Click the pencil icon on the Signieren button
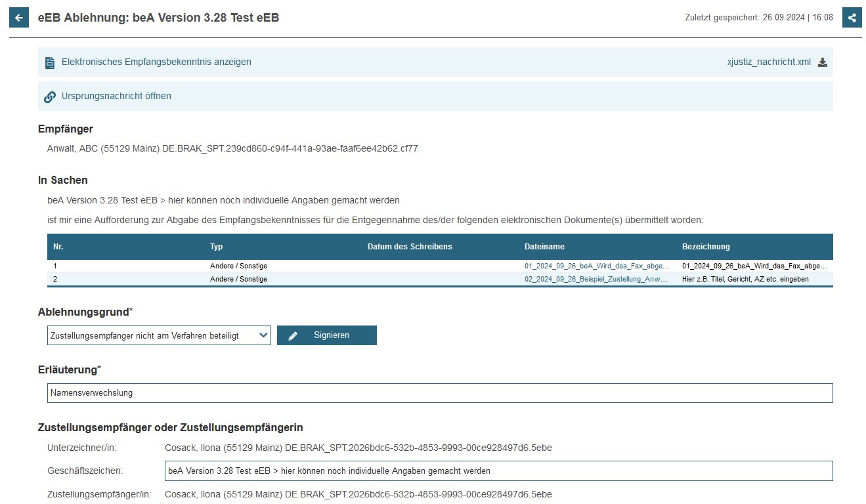The height and width of the screenshot is (504, 866). point(293,336)
